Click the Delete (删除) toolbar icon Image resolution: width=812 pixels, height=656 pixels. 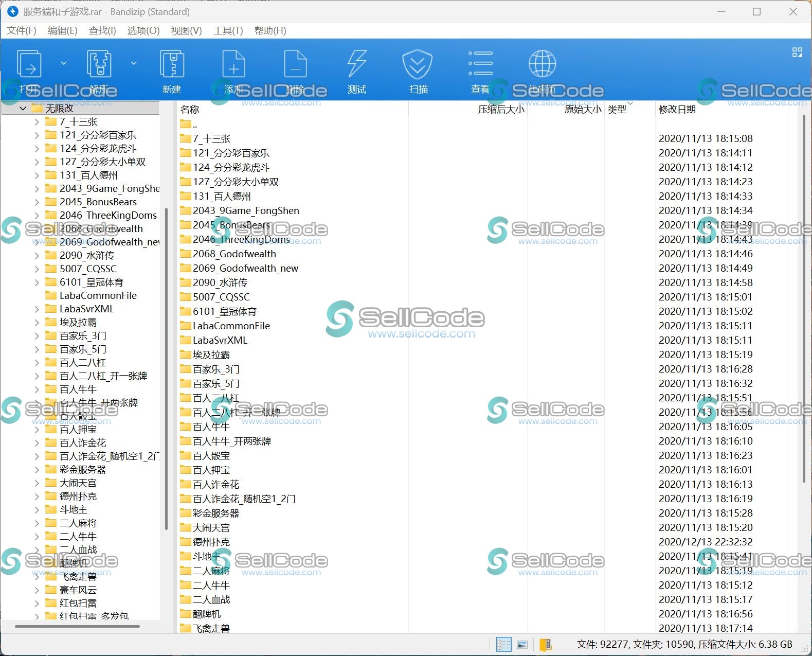click(295, 65)
